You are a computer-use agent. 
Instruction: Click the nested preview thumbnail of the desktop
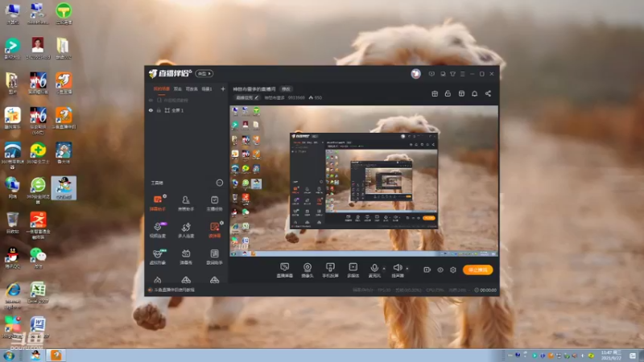point(364,180)
